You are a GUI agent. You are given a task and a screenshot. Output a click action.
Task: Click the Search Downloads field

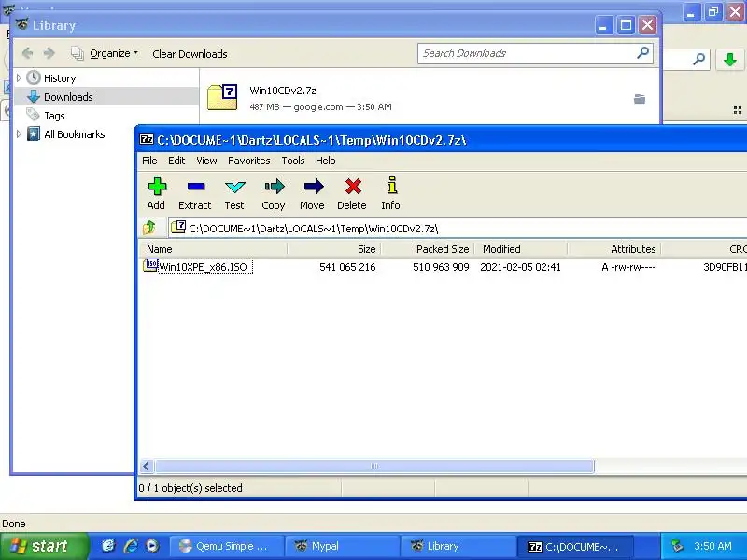tap(535, 53)
